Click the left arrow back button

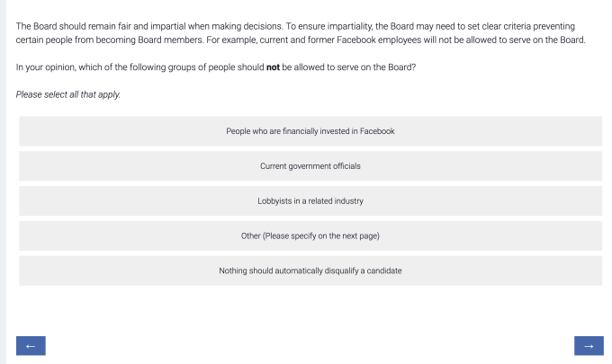(31, 345)
